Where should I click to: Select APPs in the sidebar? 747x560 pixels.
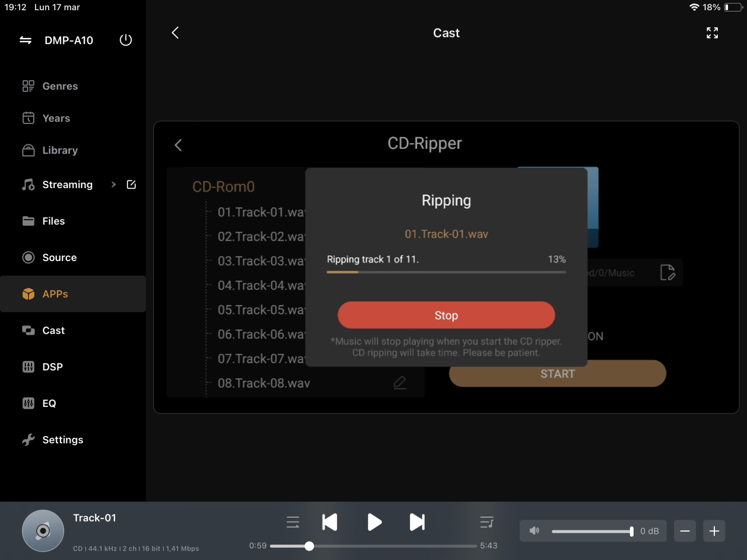(73, 294)
